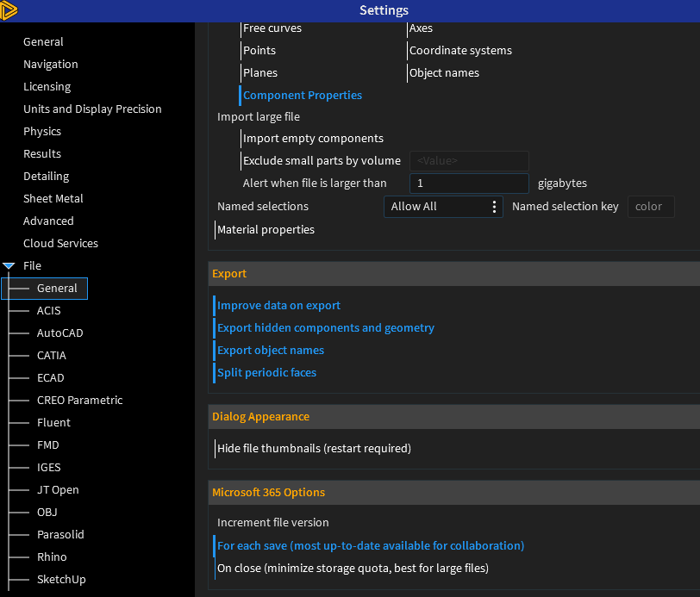Viewport: 700px width, 597px height.
Task: Open Units and Display Precision settings
Action: 92,109
